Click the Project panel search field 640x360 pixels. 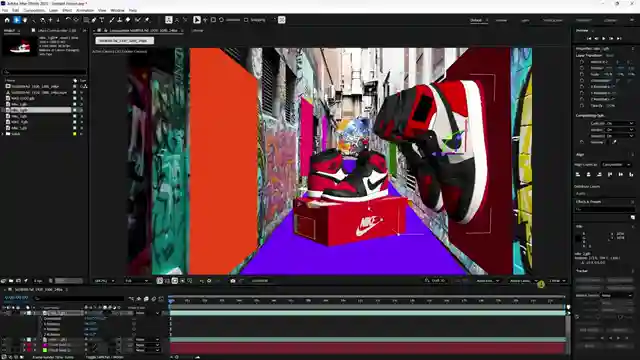click(x=44, y=72)
